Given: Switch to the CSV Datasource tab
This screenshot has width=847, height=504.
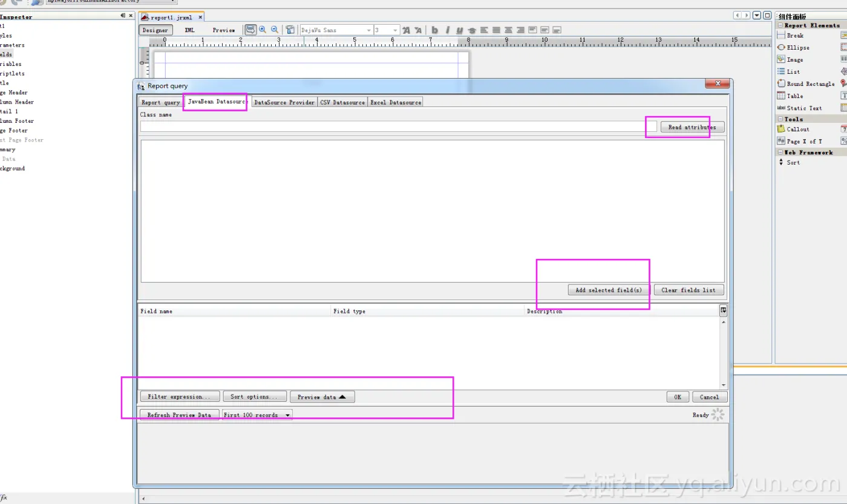Looking at the screenshot, I should coord(342,102).
